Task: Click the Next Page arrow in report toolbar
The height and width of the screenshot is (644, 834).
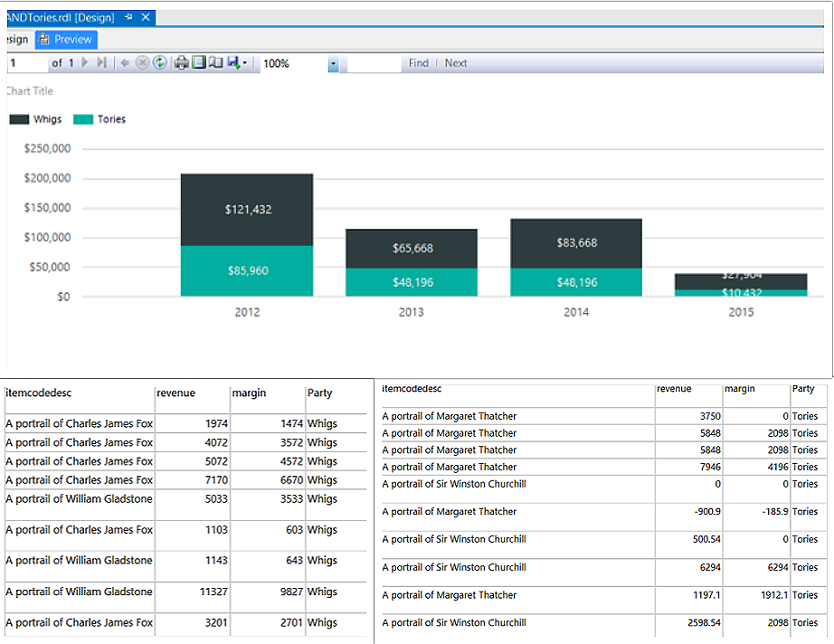Action: point(86,63)
